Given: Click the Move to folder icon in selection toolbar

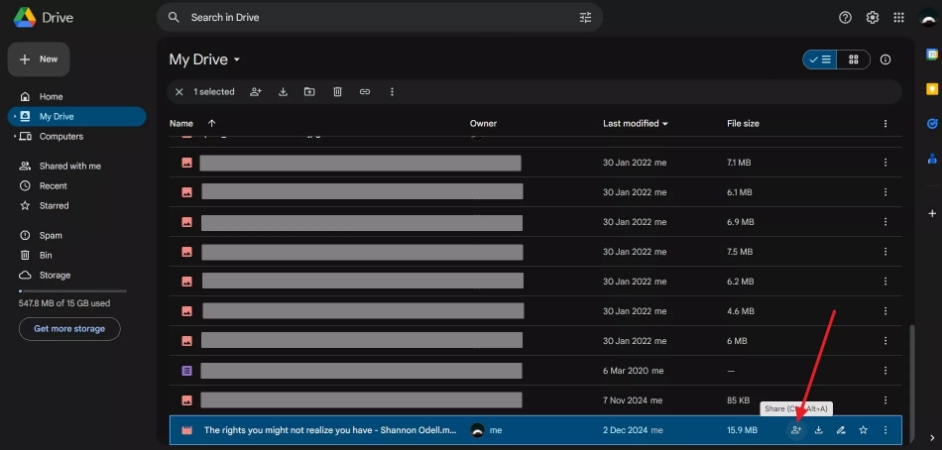Looking at the screenshot, I should [310, 92].
